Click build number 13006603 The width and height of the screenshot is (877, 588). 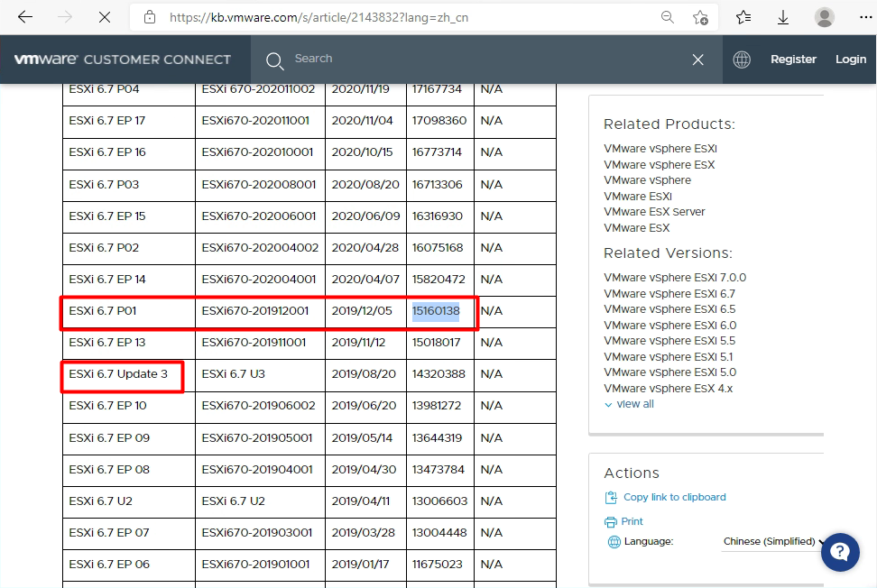(439, 501)
